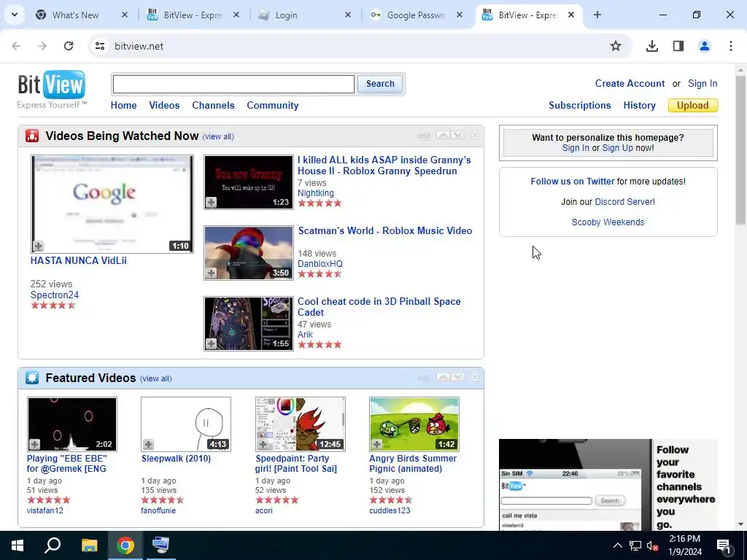Viewport: 747px width, 560px height.
Task: Open Subscriptions link
Action: (580, 105)
